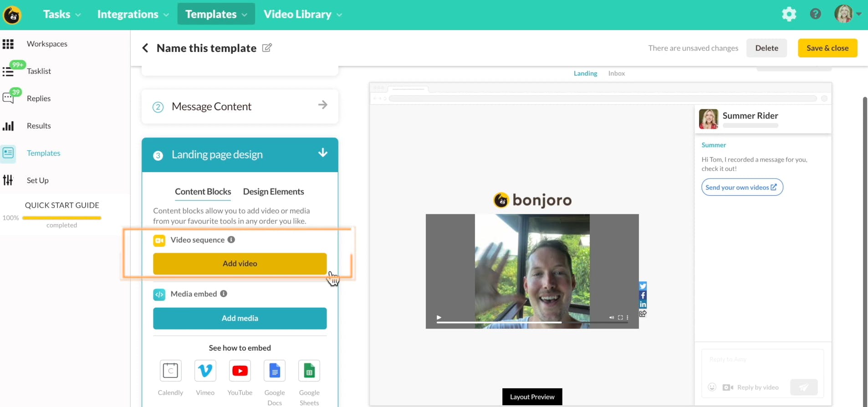
Task: Click Reply by video
Action: click(751, 387)
